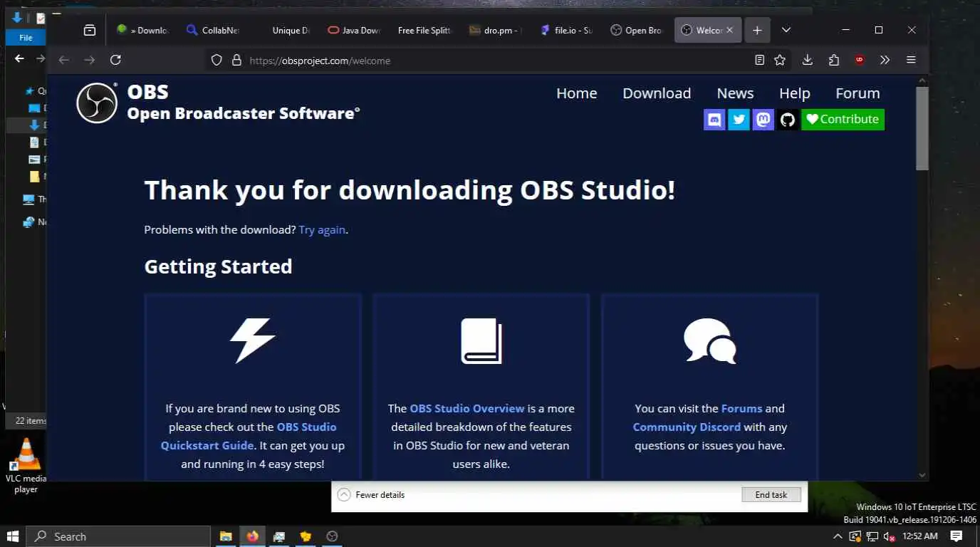
Task: Click the OBS logo icon
Action: pyautogui.click(x=97, y=103)
